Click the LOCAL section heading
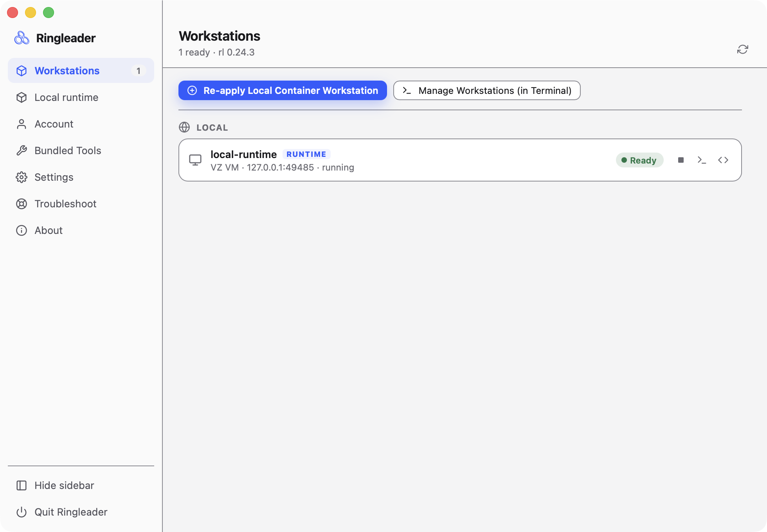The height and width of the screenshot is (532, 767). click(212, 128)
